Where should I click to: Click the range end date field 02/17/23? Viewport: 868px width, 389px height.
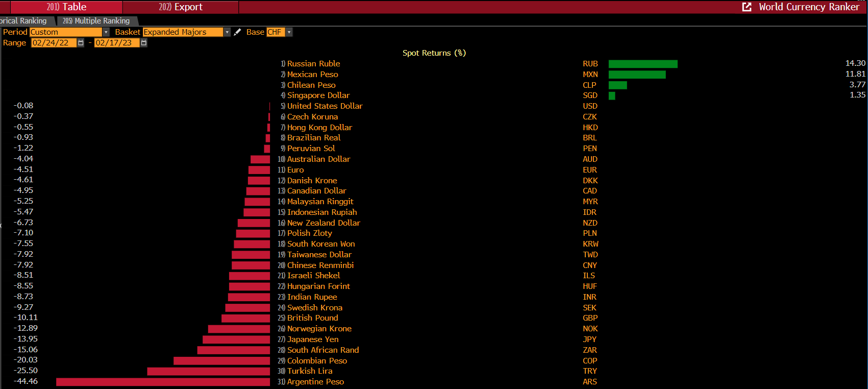click(x=117, y=43)
